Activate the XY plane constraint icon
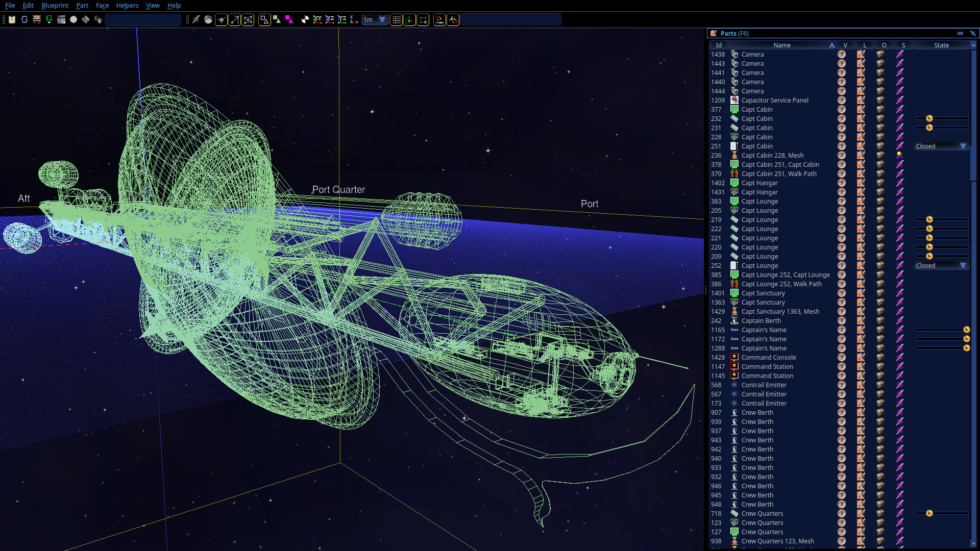The height and width of the screenshot is (551, 980). tap(317, 20)
